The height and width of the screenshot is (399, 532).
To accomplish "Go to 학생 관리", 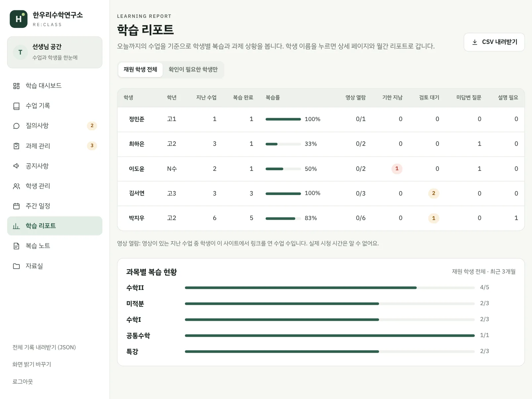I will pos(55,186).
